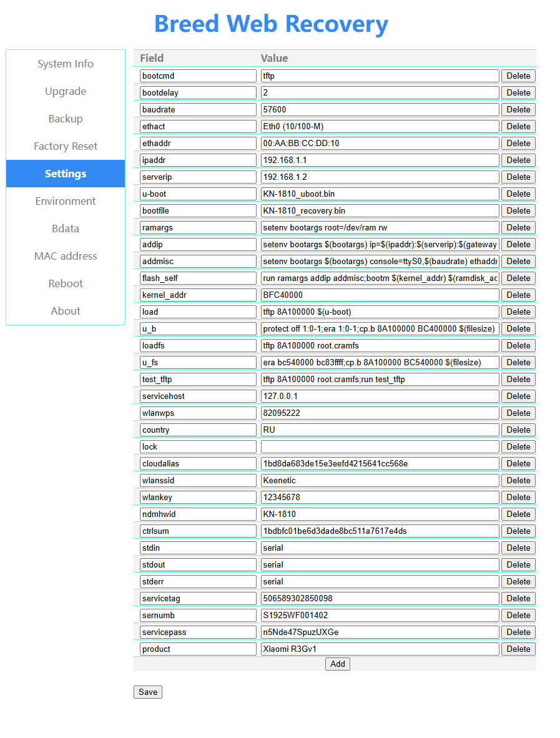
Task: Click the Add button below the table
Action: click(x=337, y=664)
